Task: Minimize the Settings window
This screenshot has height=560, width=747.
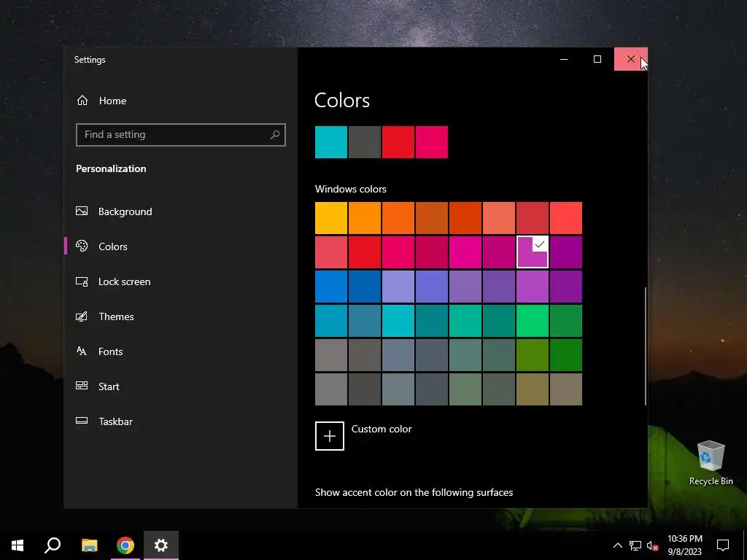Action: tap(564, 60)
